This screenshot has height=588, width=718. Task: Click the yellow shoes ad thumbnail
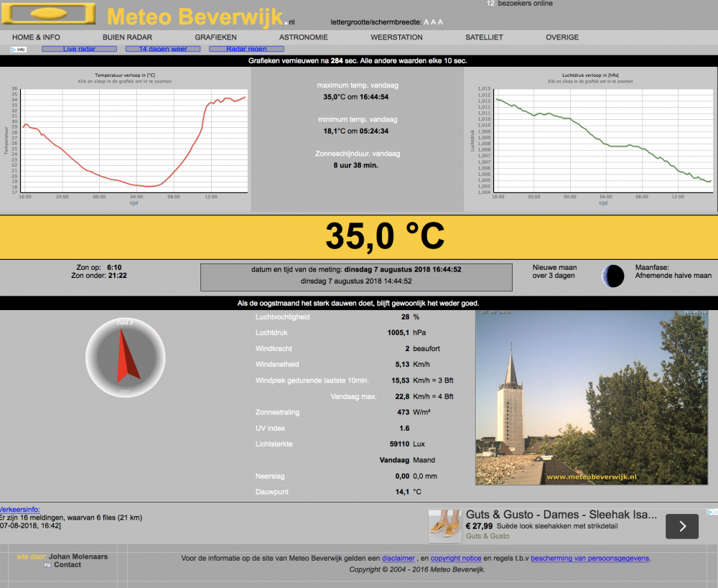pyautogui.click(x=445, y=526)
